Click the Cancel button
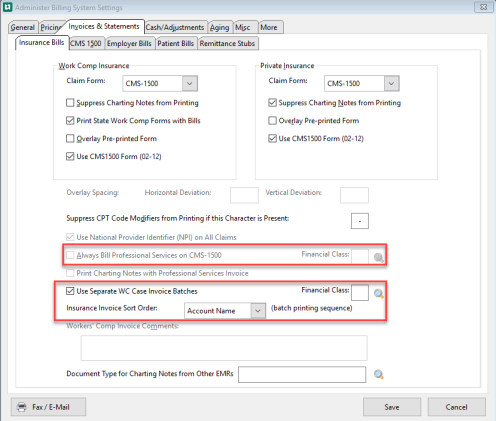This screenshot has width=496, height=421. click(x=456, y=407)
